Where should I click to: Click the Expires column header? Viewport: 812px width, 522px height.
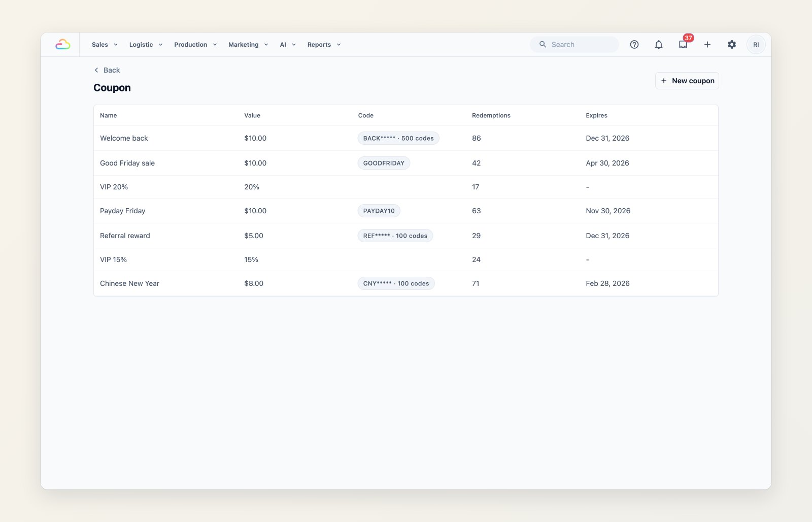point(596,116)
